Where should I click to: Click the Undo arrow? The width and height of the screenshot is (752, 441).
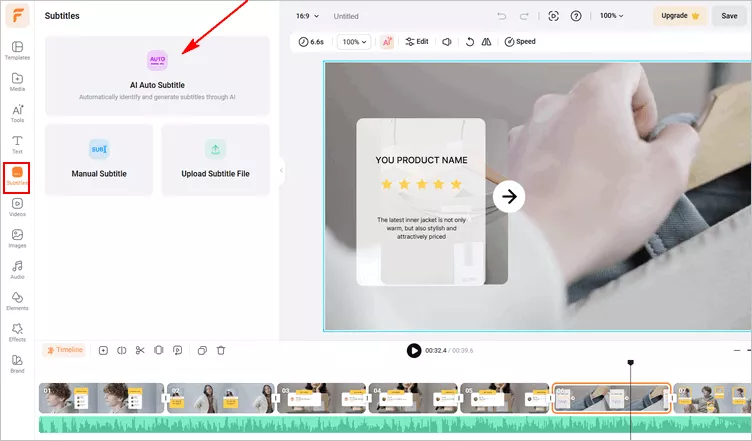point(502,16)
